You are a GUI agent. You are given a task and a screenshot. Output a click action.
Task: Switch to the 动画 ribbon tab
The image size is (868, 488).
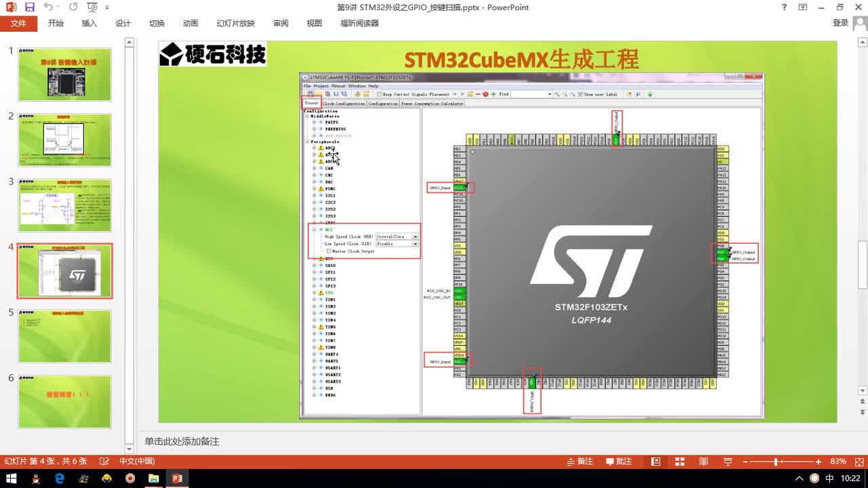pyautogui.click(x=191, y=23)
